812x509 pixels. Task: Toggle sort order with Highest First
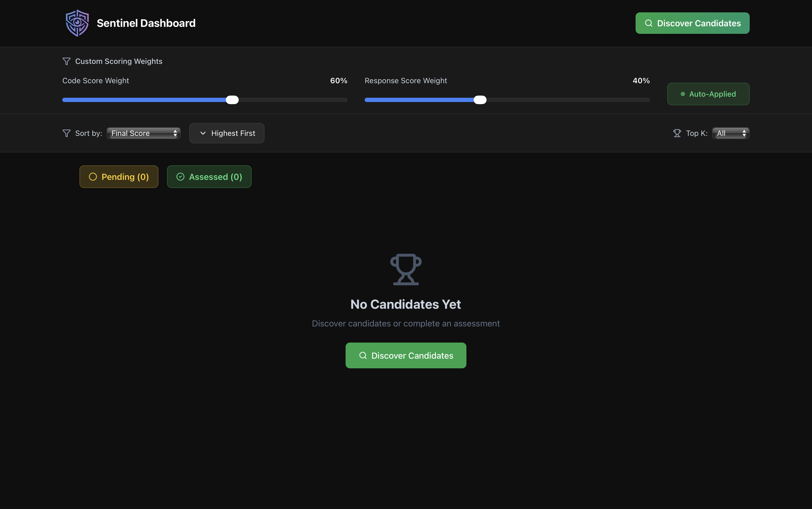pyautogui.click(x=227, y=133)
